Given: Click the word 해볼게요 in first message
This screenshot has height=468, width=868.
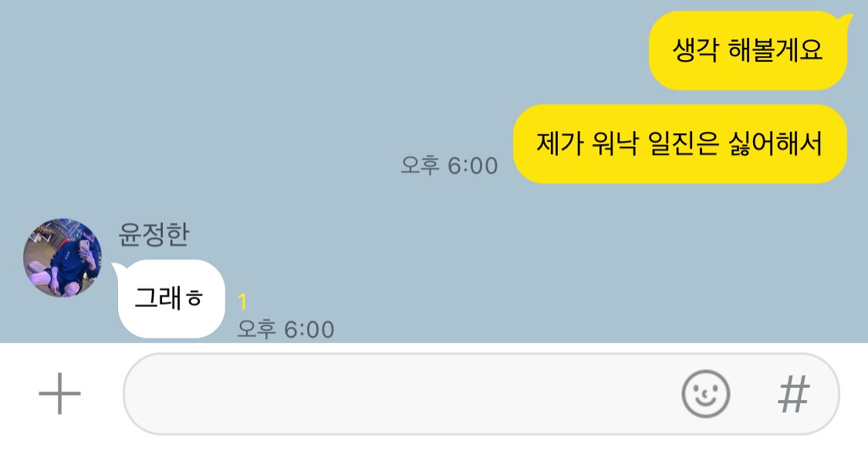Looking at the screenshot, I should (775, 50).
